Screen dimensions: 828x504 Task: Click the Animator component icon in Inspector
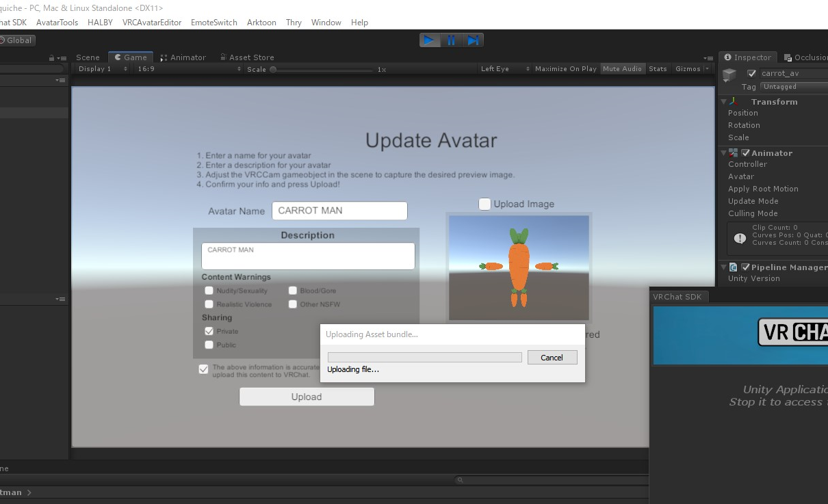[734, 153]
